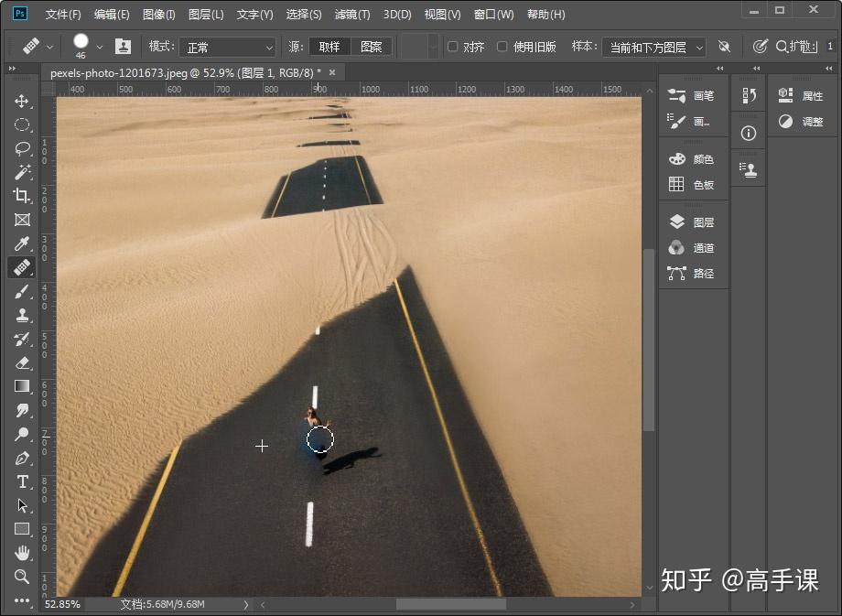Viewport: 842px width, 616px height.
Task: Open the 路径 (Paths) panel
Action: pos(692,274)
